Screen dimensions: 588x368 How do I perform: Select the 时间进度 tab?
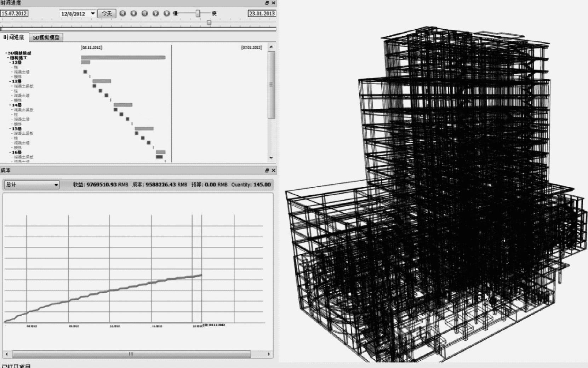tap(14, 37)
